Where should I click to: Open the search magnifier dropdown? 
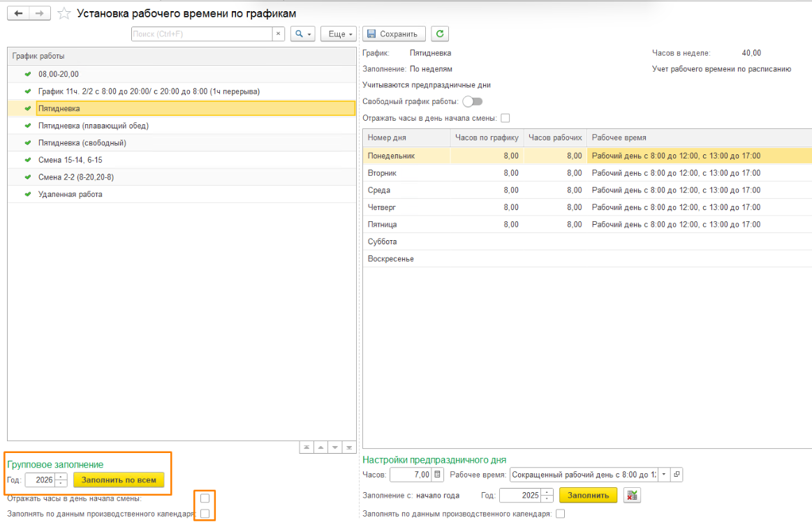tap(303, 34)
